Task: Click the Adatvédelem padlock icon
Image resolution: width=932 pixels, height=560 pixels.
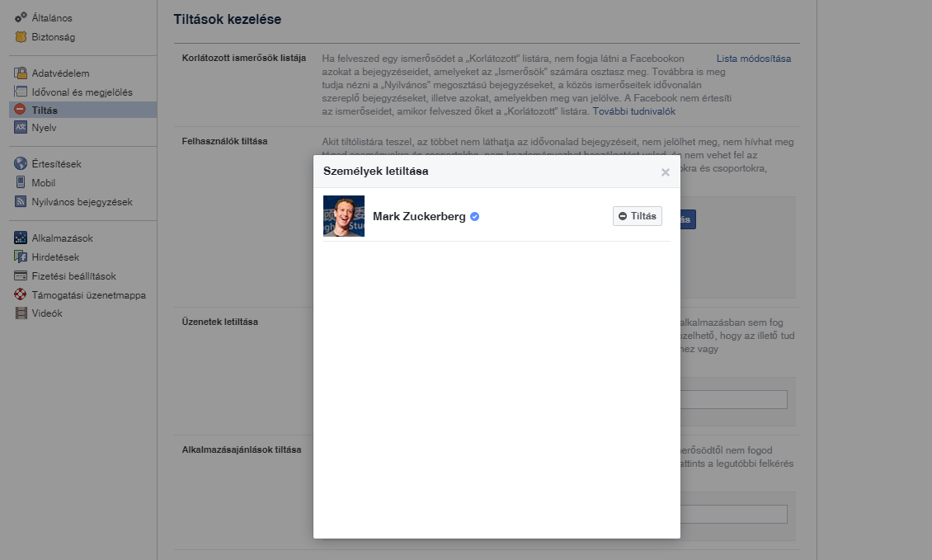Action: click(x=21, y=73)
